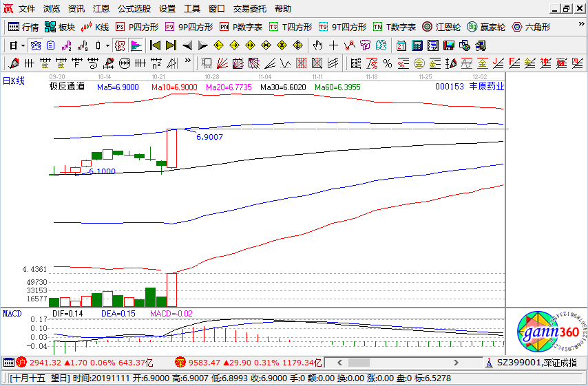Screen dimensions: 588x386
Task: Toggle the blue 窗 icon
Action: (36, 45)
